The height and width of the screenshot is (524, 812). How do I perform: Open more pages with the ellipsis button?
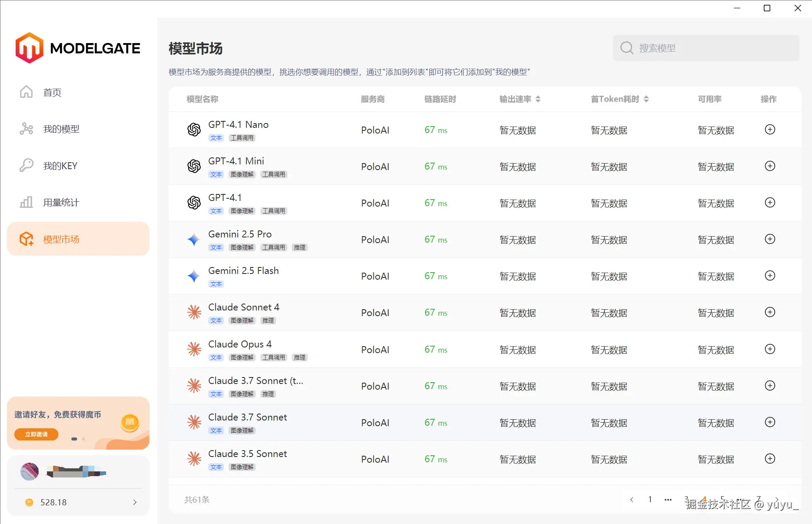point(668,499)
